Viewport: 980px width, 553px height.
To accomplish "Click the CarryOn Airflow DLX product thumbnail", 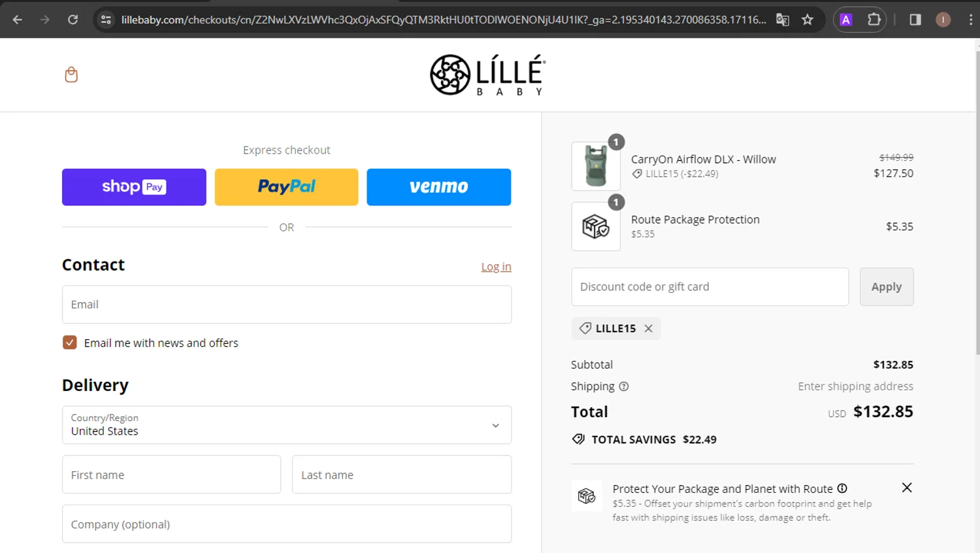I will (596, 166).
